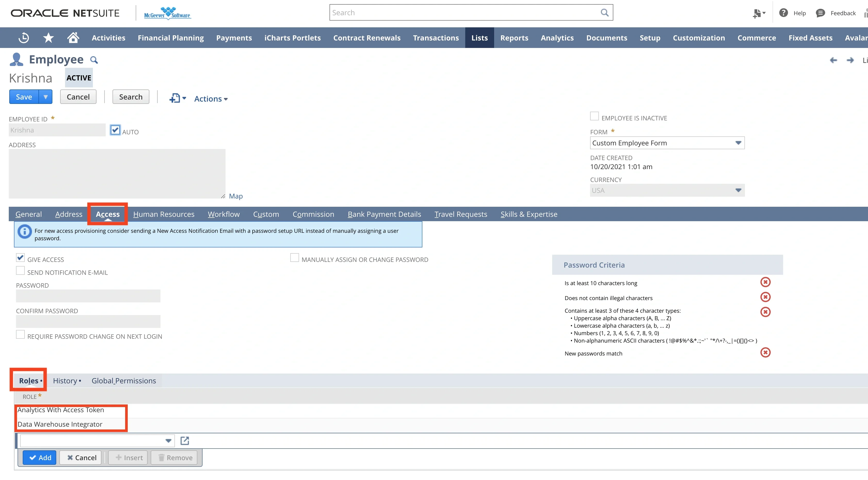Open role record in new window icon
Screen dimensions: 868x480
point(185,440)
